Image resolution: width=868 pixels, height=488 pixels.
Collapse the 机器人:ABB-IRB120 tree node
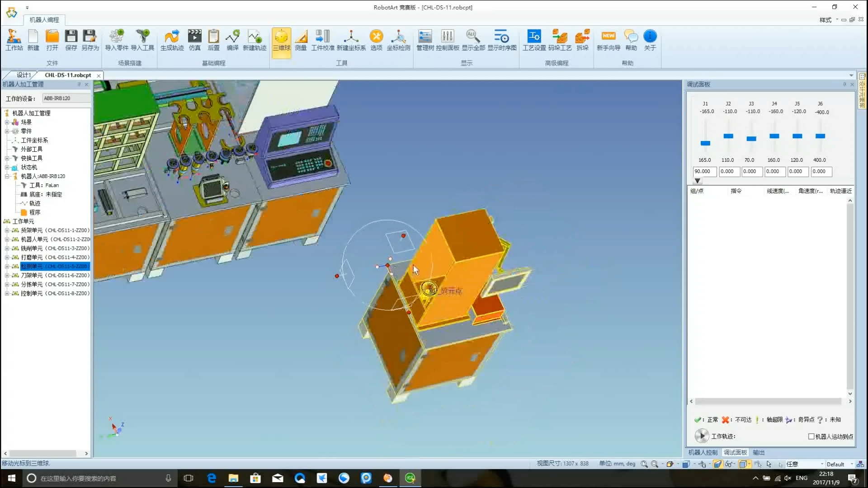point(7,176)
